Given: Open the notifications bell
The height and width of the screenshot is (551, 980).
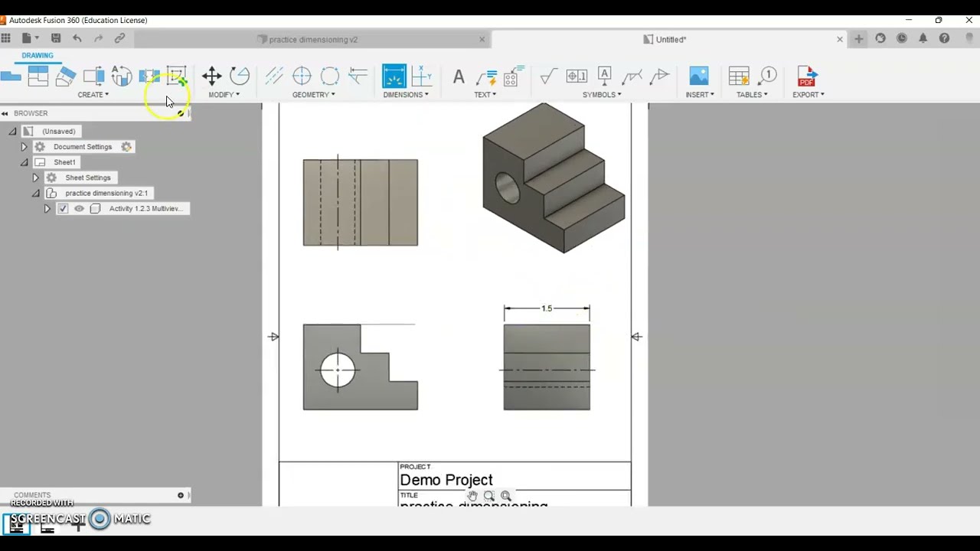Looking at the screenshot, I should pos(923,38).
